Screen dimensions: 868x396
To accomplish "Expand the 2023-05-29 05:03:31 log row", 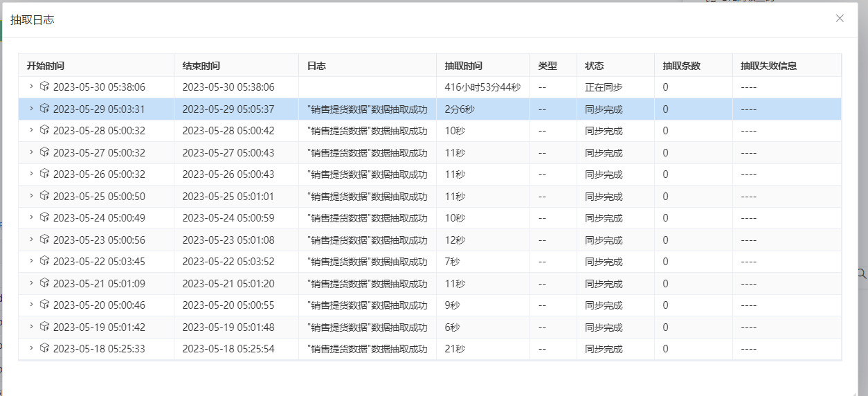I will click(x=31, y=109).
